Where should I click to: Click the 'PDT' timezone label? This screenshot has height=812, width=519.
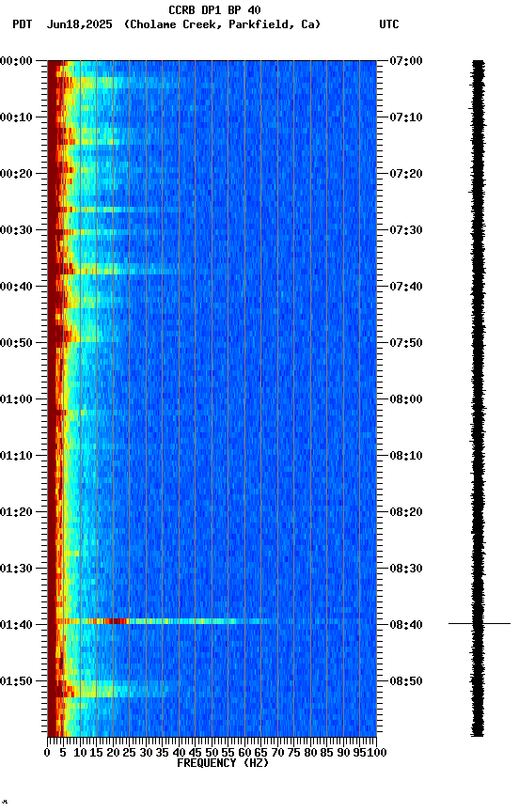23,24
